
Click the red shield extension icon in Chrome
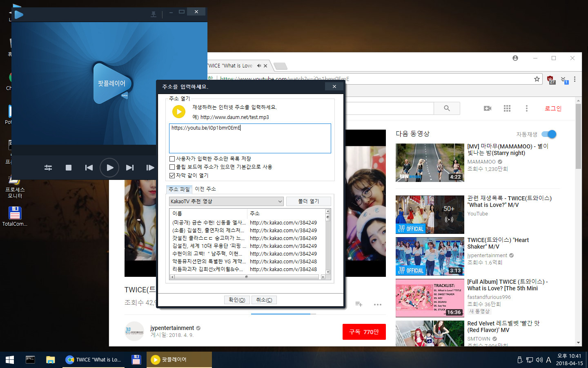coord(551,79)
